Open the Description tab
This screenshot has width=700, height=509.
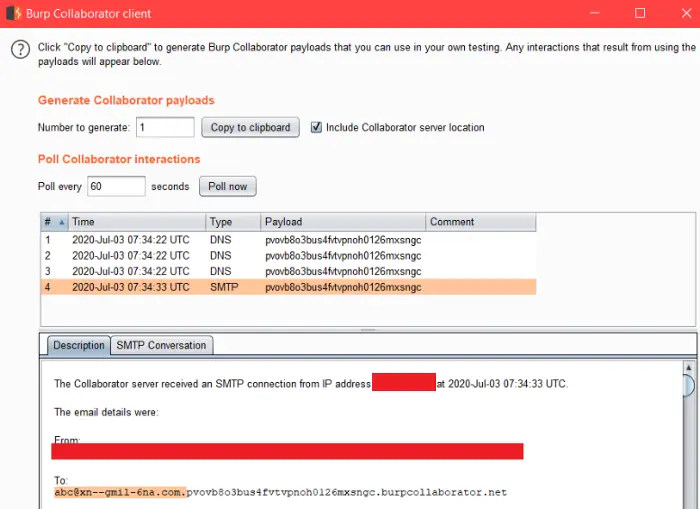click(79, 345)
